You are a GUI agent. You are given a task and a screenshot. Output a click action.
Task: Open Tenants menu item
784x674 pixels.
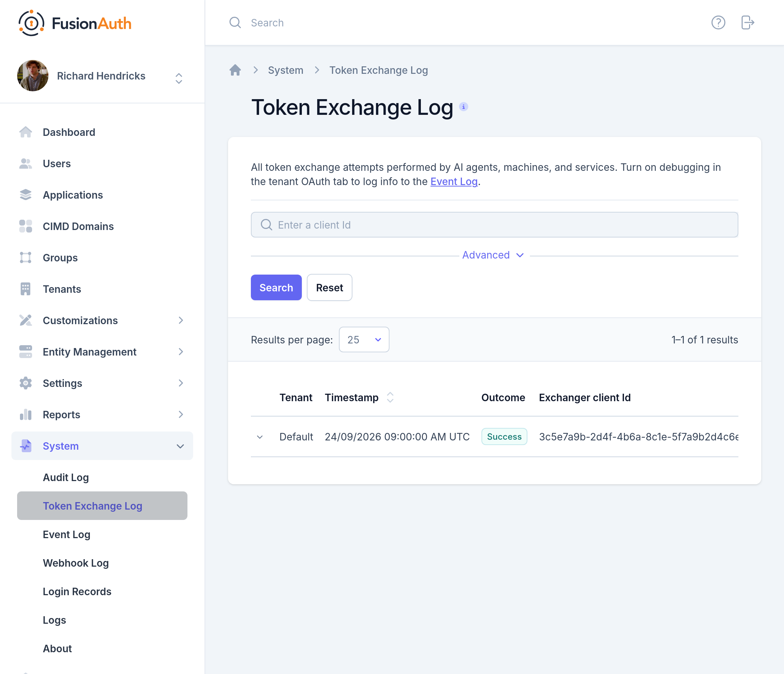102,289
